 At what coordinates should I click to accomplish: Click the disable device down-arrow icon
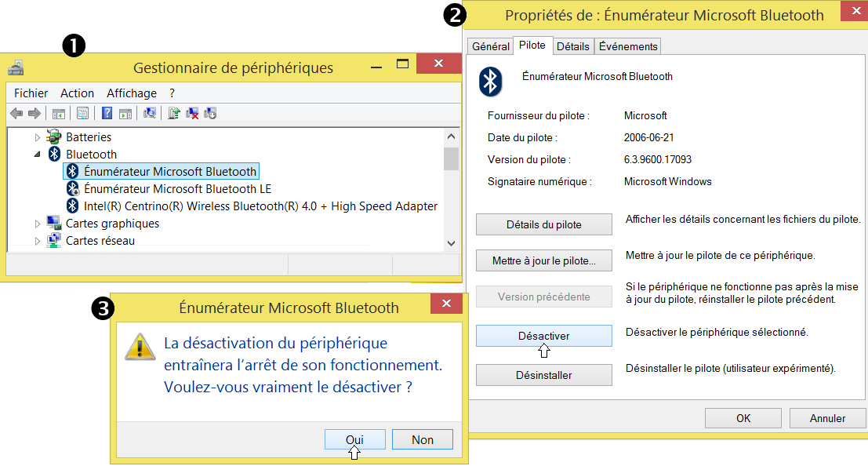point(210,114)
